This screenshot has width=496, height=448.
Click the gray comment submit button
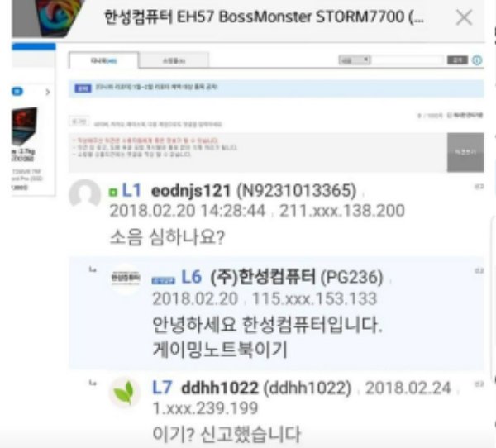(x=465, y=152)
